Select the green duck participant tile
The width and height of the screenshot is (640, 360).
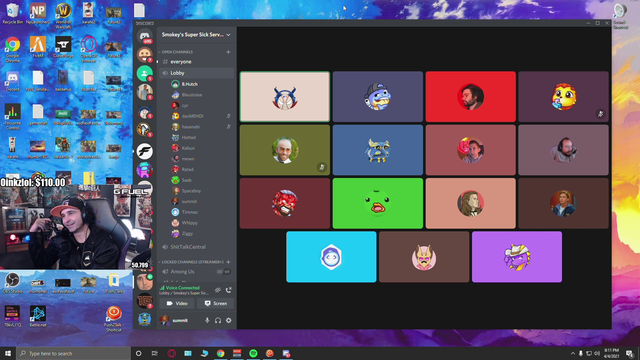(378, 203)
